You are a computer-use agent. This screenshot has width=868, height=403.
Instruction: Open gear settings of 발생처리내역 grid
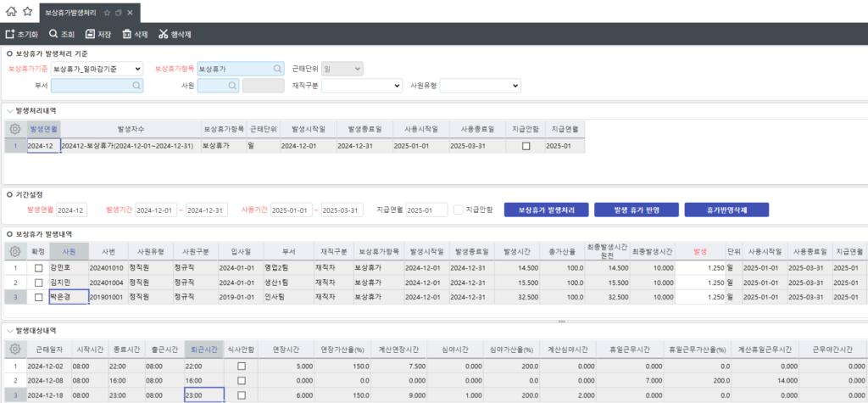[x=15, y=129]
